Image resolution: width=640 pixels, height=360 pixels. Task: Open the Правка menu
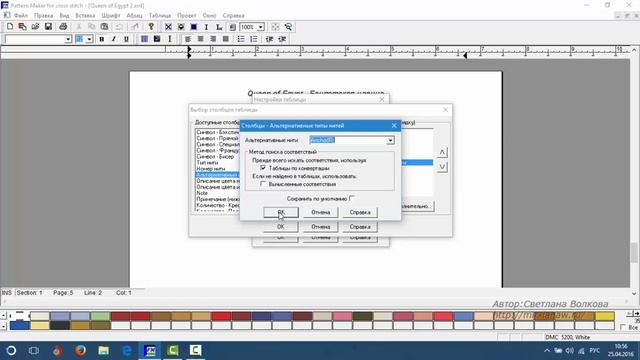(x=43, y=16)
